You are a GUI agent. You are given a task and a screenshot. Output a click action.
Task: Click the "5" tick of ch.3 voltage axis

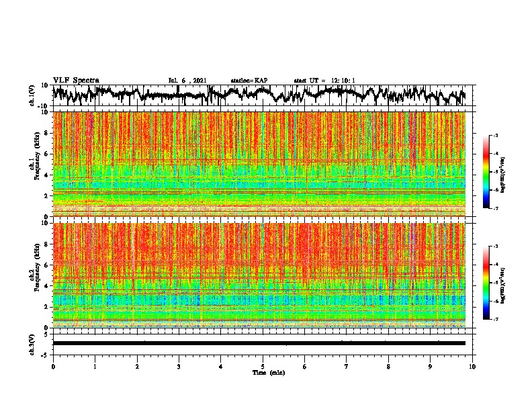(46, 334)
